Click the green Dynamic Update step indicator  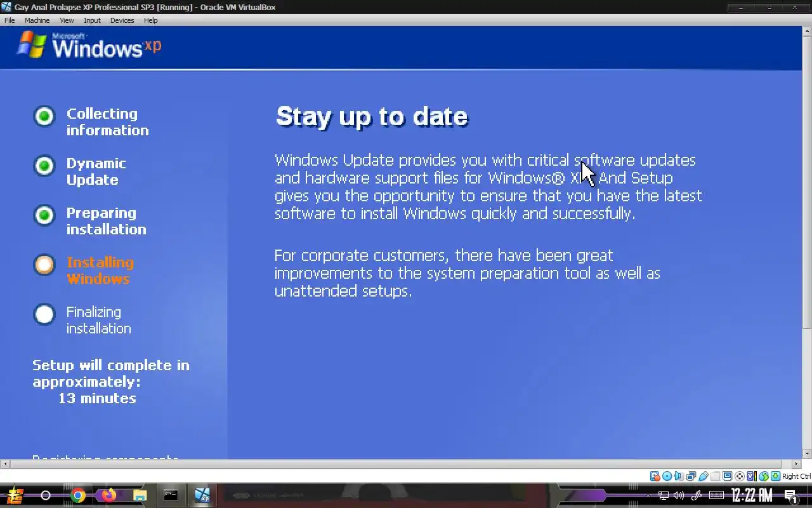tap(44, 166)
